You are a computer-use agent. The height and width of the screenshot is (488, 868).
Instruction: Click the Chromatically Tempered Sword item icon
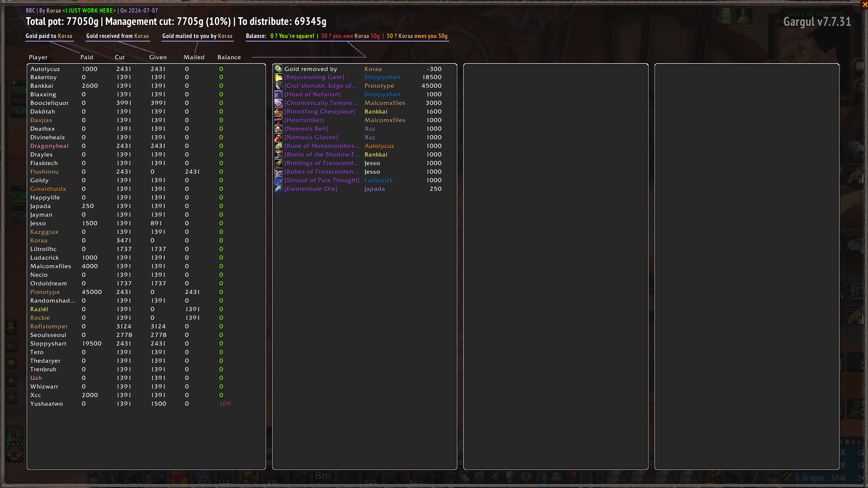[x=278, y=103]
